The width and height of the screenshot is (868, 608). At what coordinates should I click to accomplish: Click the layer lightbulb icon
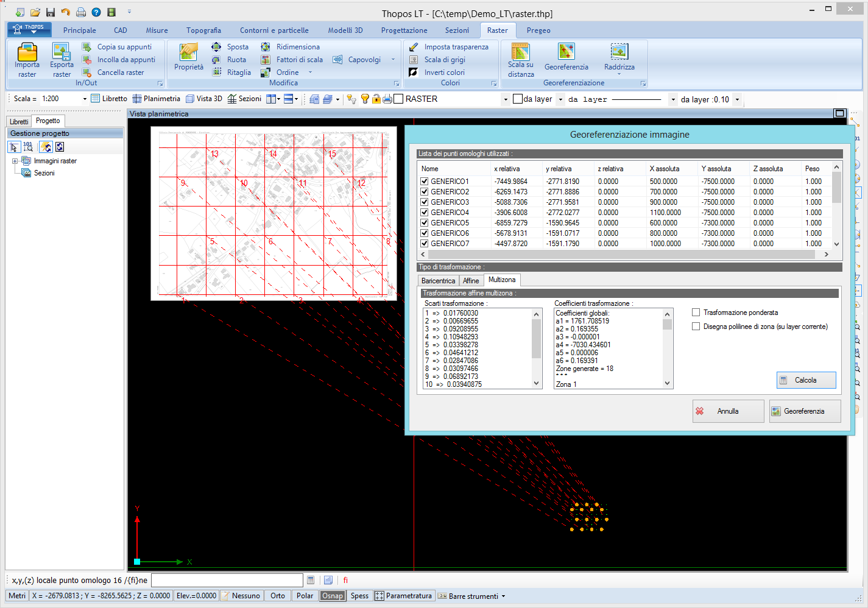click(x=365, y=99)
